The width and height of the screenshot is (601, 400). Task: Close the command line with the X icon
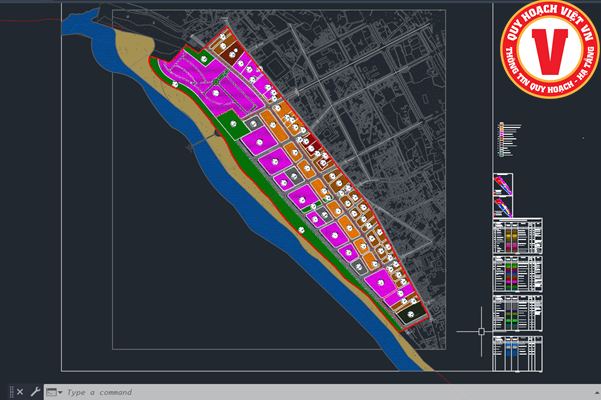[x=19, y=391]
